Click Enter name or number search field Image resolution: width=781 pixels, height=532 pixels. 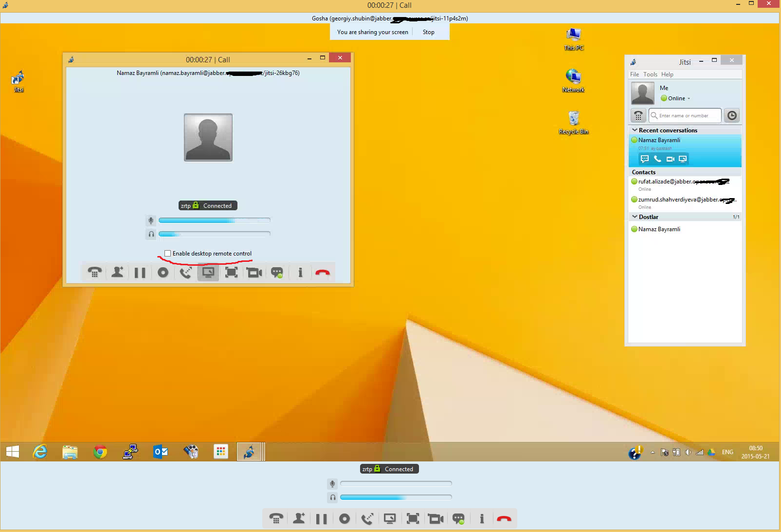point(685,115)
